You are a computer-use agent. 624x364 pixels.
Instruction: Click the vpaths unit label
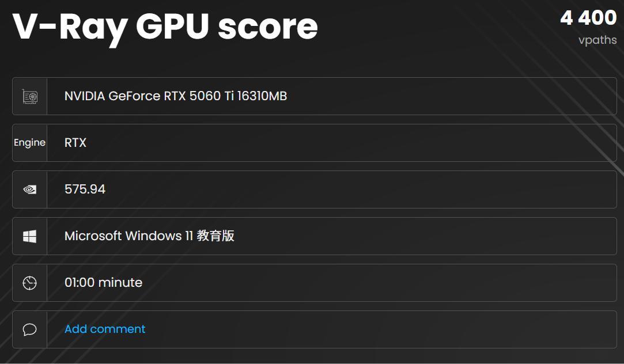coord(597,40)
